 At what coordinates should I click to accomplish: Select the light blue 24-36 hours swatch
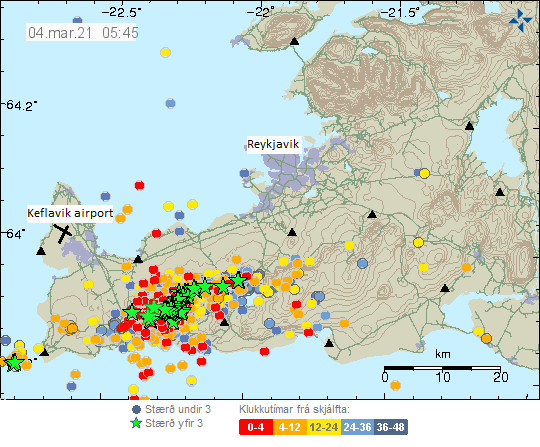point(357,427)
